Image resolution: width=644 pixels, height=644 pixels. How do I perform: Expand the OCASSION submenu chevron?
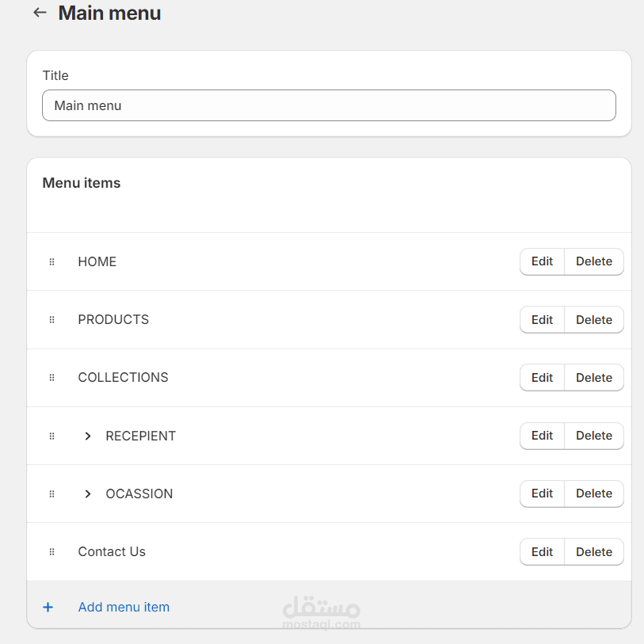(88, 493)
